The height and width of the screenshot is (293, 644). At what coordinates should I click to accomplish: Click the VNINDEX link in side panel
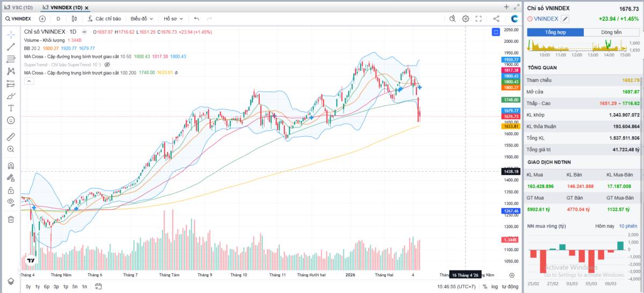(x=546, y=19)
